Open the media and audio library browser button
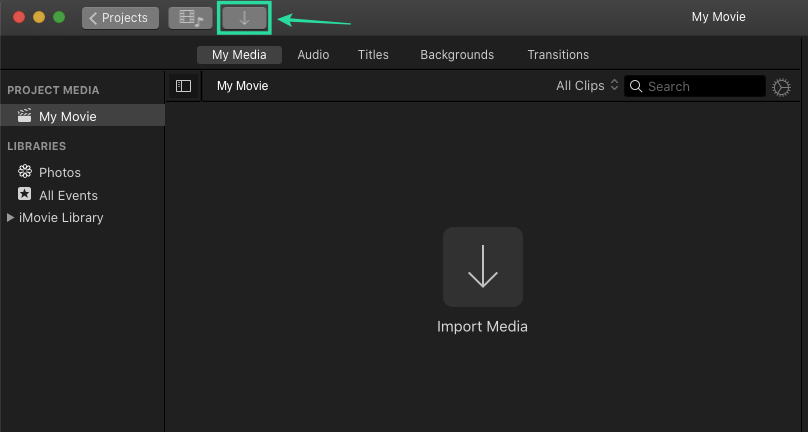The width and height of the screenshot is (808, 432). [x=189, y=18]
